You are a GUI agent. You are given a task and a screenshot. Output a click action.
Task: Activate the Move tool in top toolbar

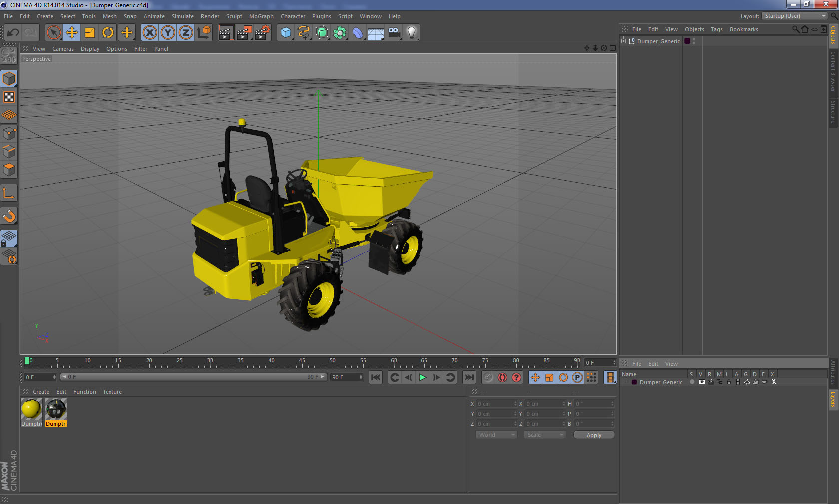[x=72, y=33]
